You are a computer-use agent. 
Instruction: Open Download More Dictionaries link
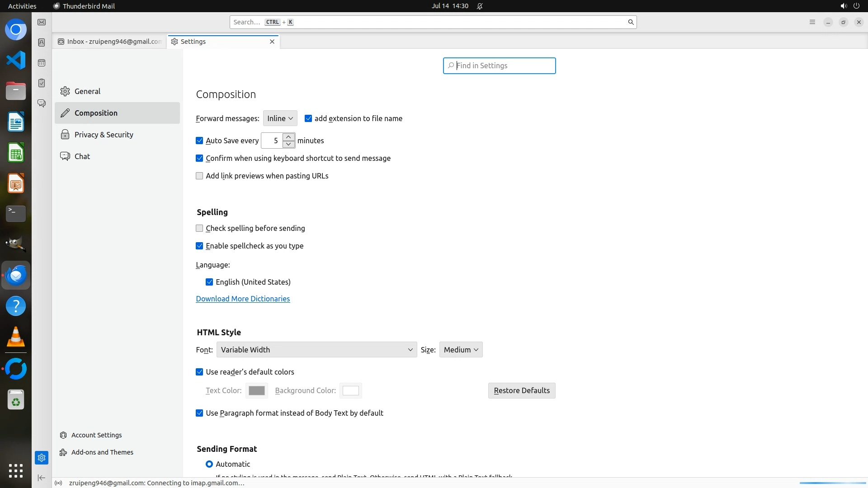[243, 299]
